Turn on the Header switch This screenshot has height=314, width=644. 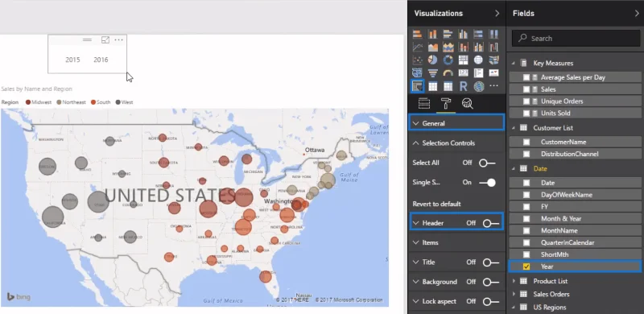491,223
